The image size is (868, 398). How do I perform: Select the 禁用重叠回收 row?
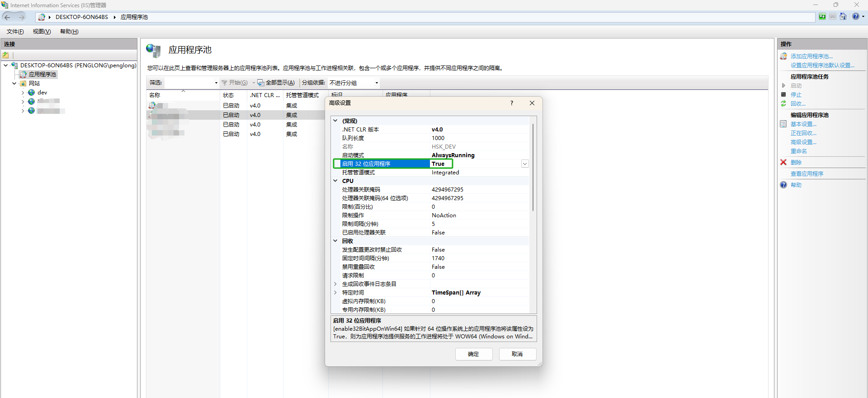435,267
